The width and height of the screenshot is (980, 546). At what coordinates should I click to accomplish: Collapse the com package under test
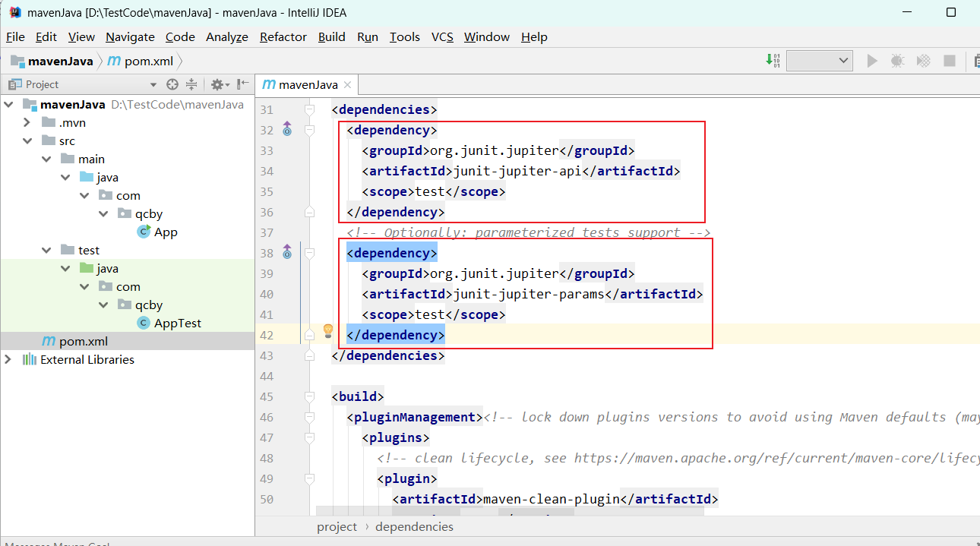point(84,286)
